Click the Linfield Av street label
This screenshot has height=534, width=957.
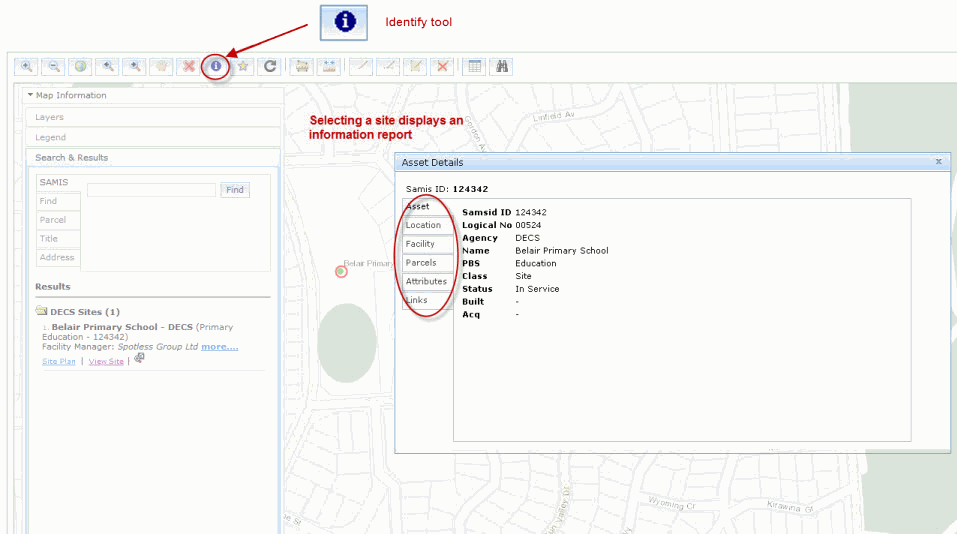pyautogui.click(x=554, y=116)
